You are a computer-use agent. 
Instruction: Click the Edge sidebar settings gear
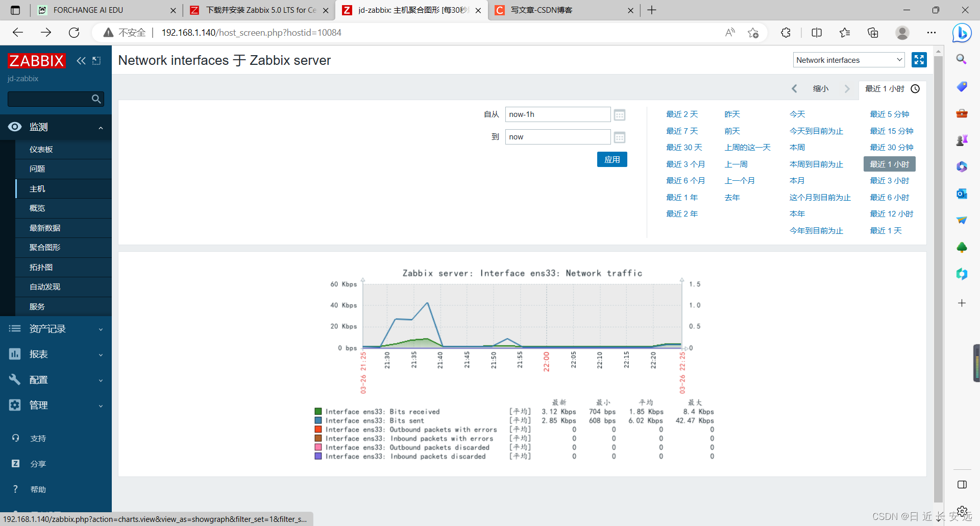tap(962, 511)
